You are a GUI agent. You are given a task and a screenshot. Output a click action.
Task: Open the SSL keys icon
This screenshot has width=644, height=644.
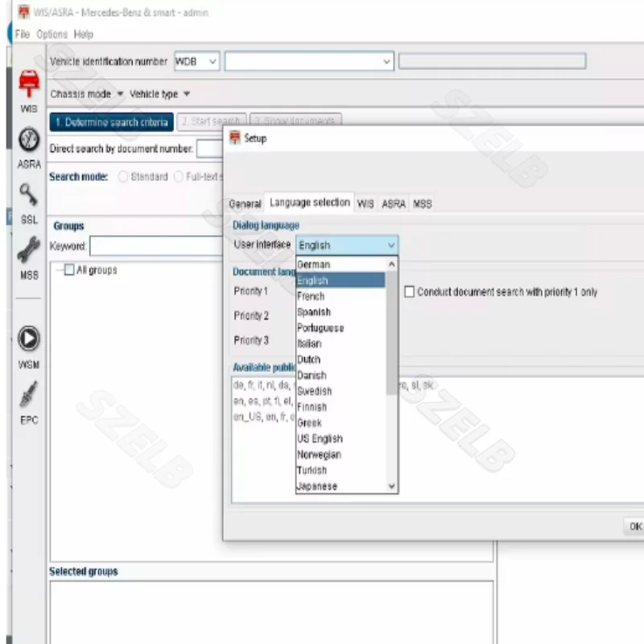coord(29,194)
